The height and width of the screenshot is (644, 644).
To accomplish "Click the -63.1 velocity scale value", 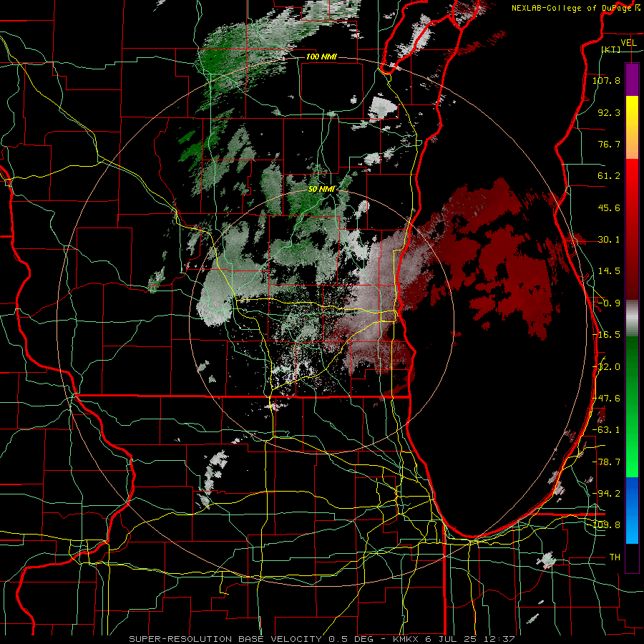I will tap(606, 430).
